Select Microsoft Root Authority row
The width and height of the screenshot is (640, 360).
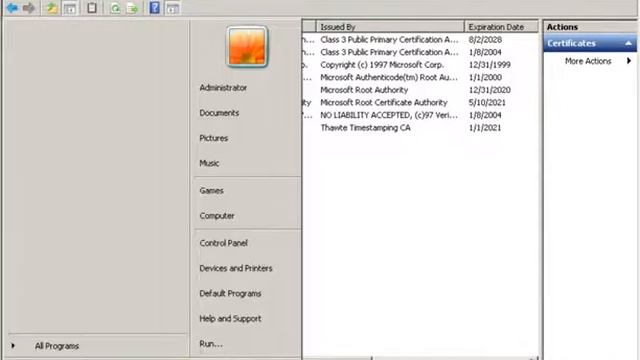(420, 90)
